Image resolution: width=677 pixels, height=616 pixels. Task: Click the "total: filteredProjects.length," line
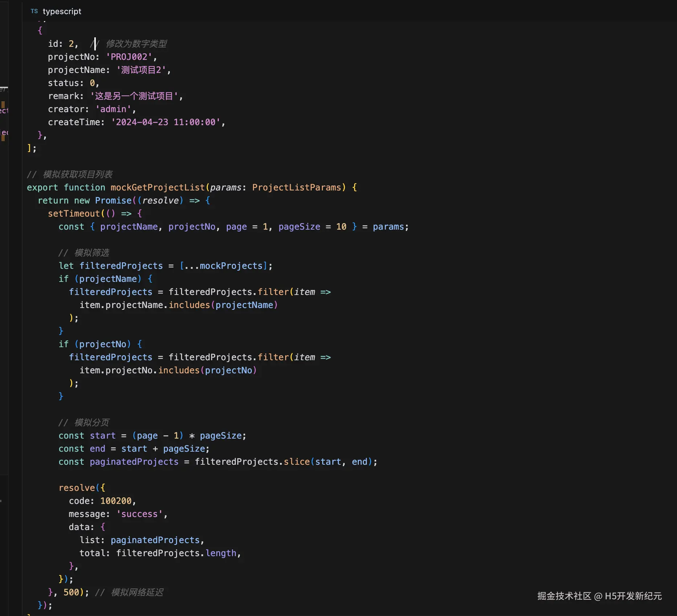click(x=160, y=553)
